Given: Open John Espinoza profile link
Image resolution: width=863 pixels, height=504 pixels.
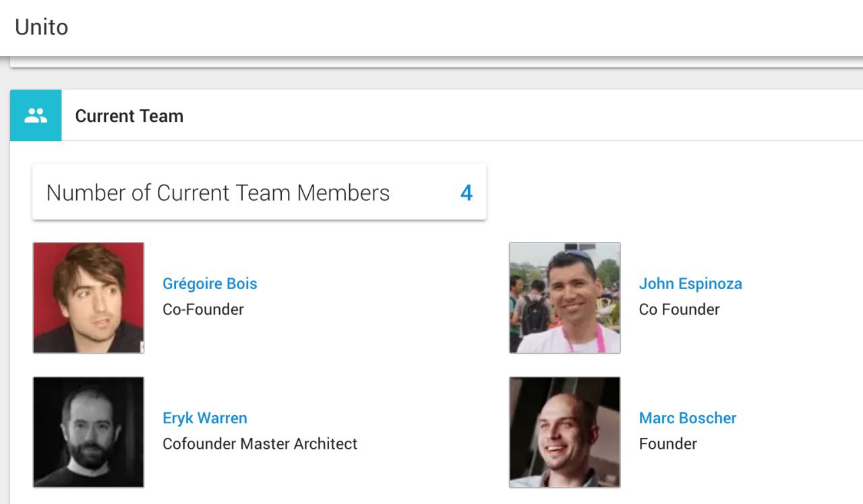Looking at the screenshot, I should (690, 284).
